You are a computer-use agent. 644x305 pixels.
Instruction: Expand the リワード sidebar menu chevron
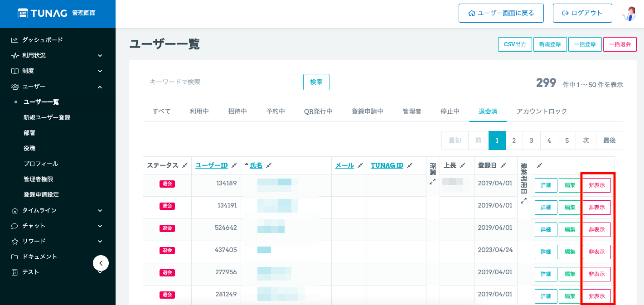[100, 241]
